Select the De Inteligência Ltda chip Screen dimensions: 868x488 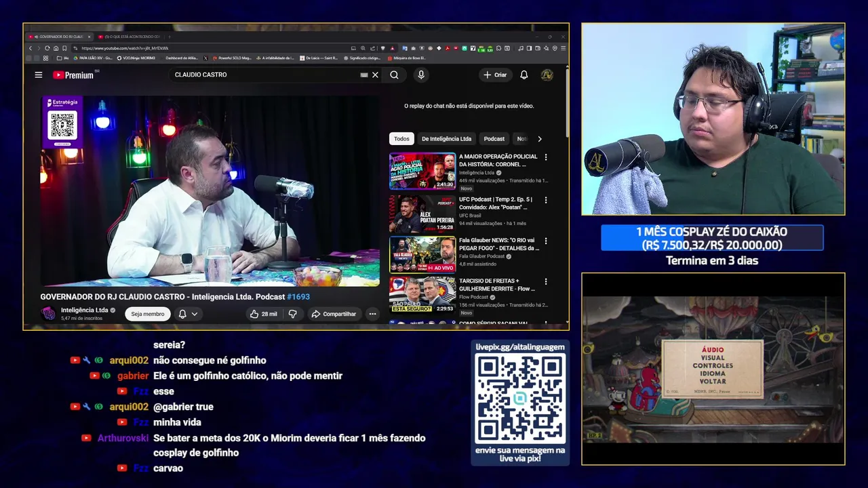[x=446, y=139]
